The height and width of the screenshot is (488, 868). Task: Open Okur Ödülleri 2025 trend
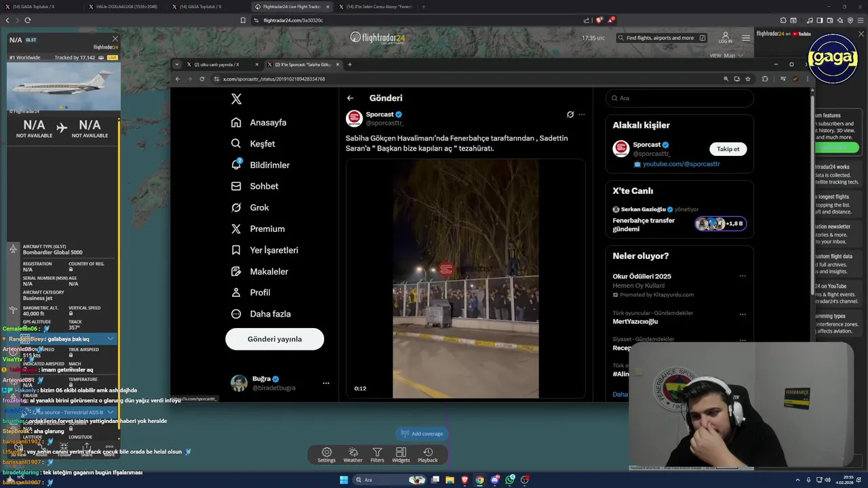click(x=642, y=277)
